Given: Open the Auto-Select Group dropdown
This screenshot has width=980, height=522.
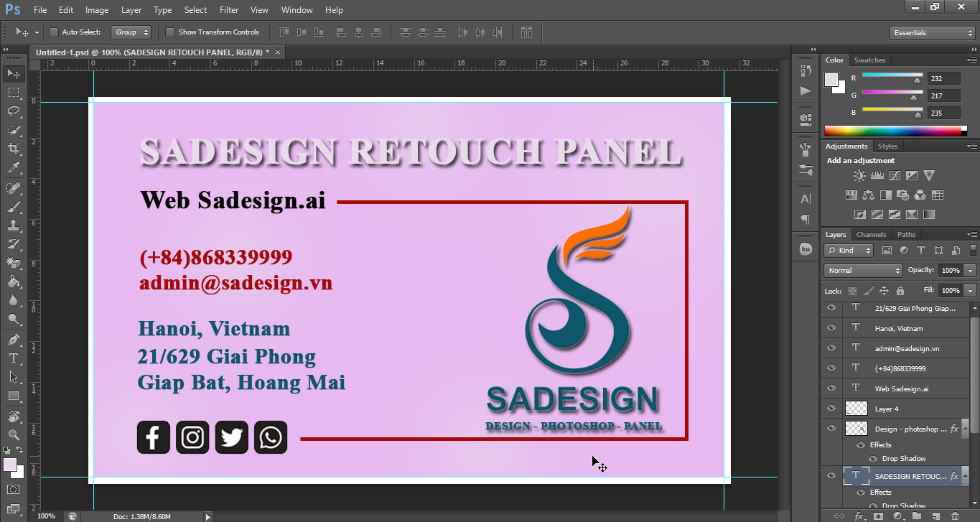Looking at the screenshot, I should pyautogui.click(x=131, y=32).
